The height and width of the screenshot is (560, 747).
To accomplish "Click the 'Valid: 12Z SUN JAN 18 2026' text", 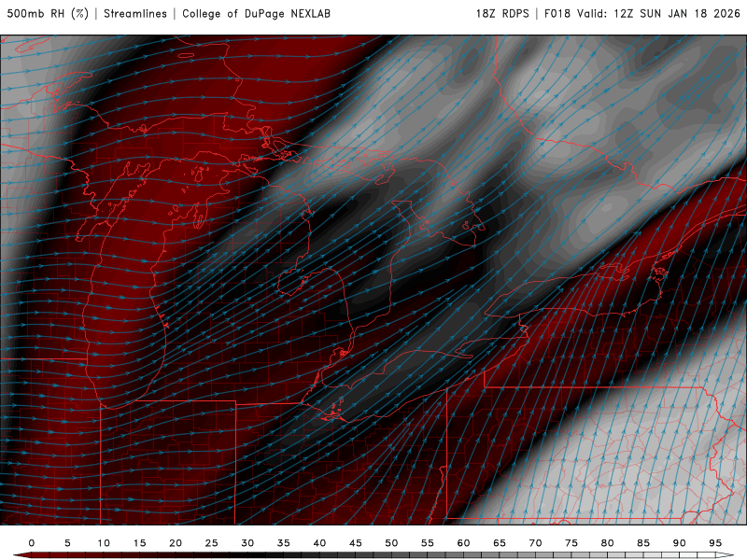I will 658,13.
